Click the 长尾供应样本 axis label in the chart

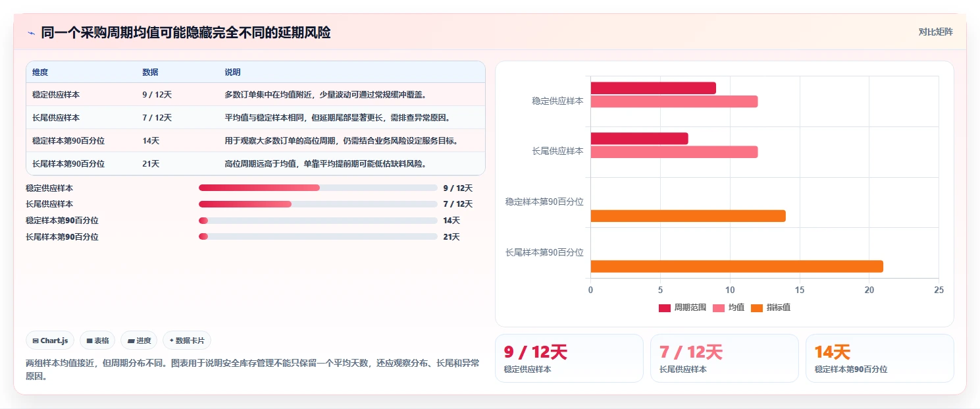pos(557,151)
